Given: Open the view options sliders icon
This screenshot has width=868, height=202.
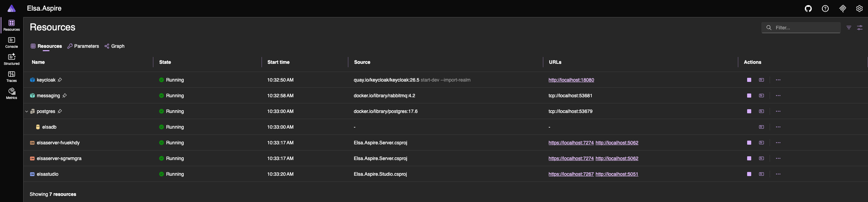Looking at the screenshot, I should click(x=860, y=28).
